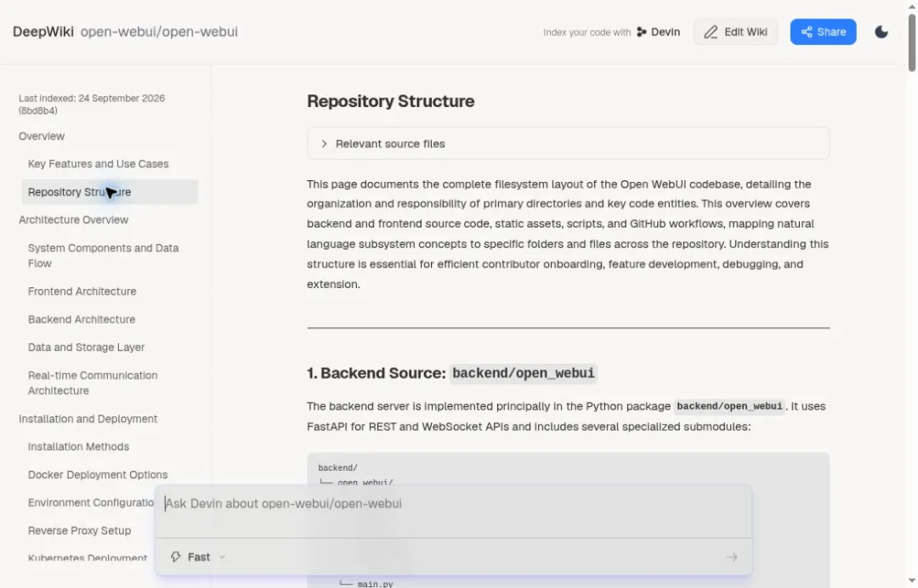Open the Data and Storage Layer section

[86, 348]
